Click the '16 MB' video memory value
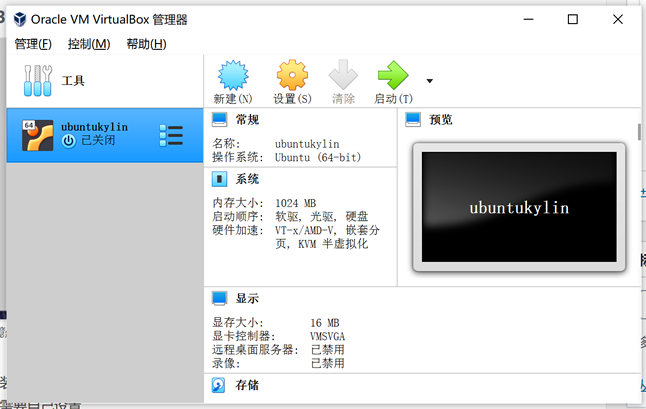This screenshot has width=646, height=409. pos(325,323)
